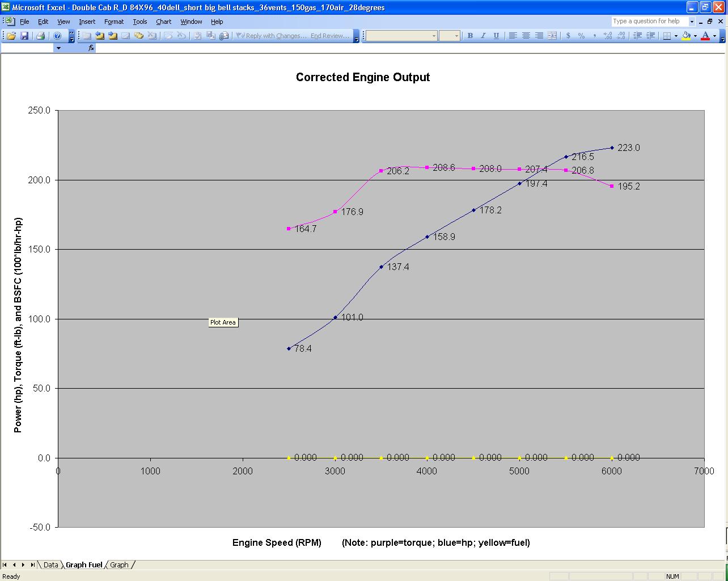Save the workbook with floppy icon

[24, 36]
